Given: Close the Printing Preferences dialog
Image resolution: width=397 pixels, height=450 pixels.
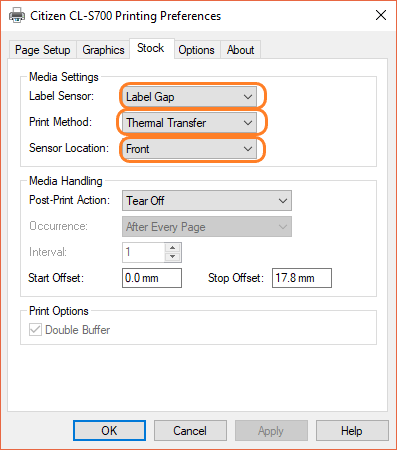Looking at the screenshot, I should tap(381, 15).
